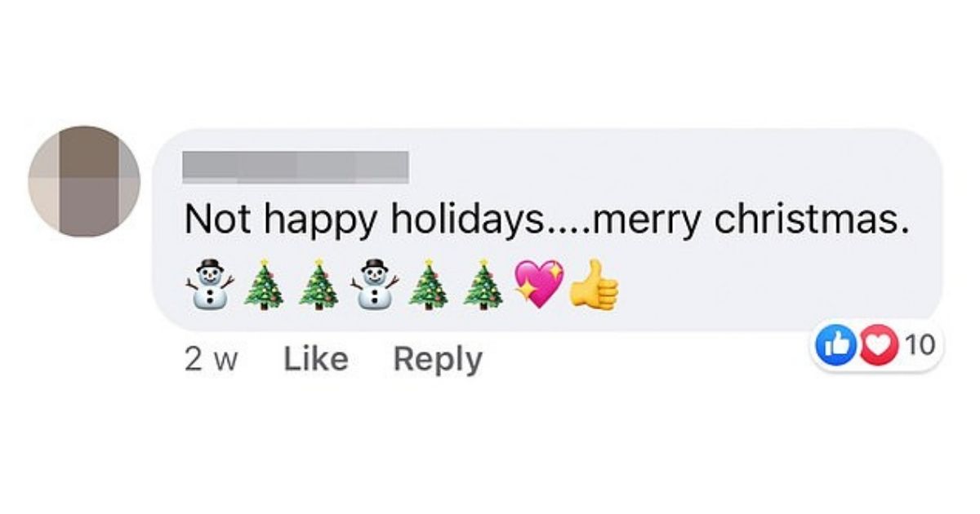View the 10 reactions count
Screen dimensions: 980x514
click(x=920, y=346)
